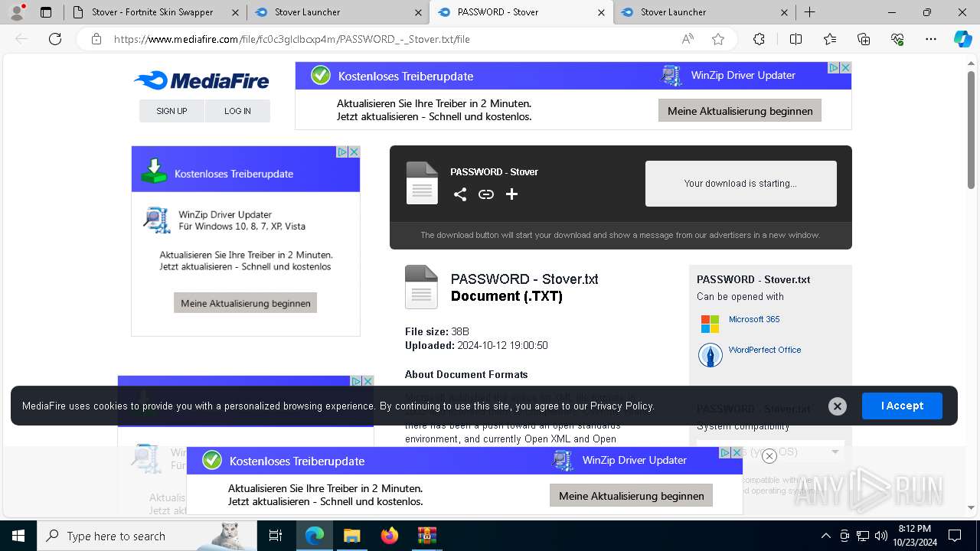Click the Your download is starting button
Image resolution: width=980 pixels, height=551 pixels.
(x=740, y=184)
